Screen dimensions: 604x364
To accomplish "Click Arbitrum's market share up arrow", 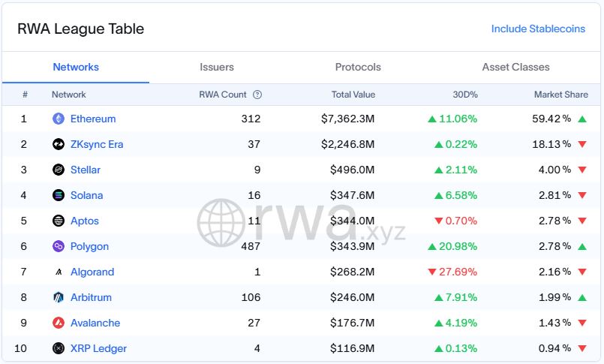I will [582, 297].
